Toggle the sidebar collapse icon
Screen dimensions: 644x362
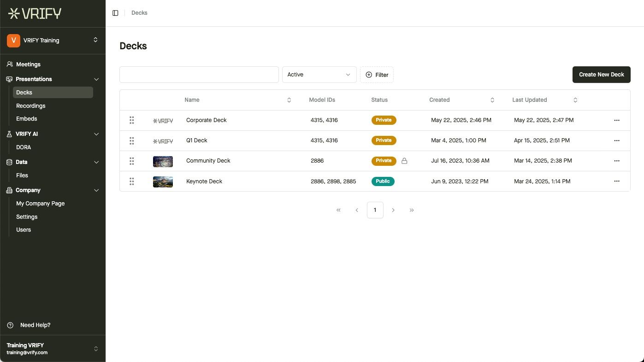coord(115,13)
